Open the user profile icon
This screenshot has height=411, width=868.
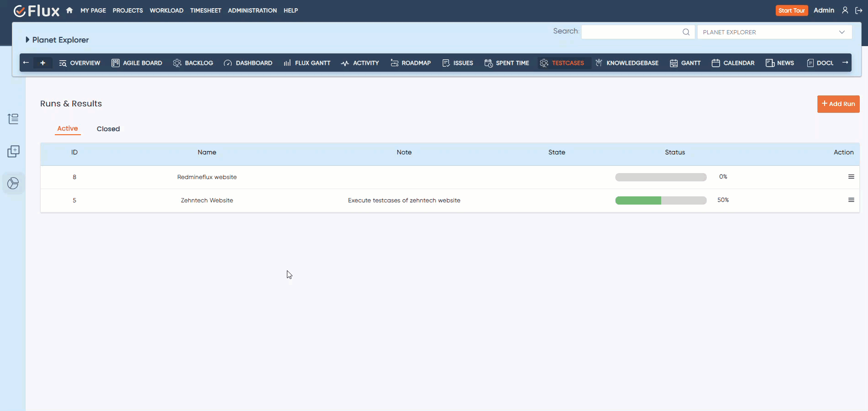click(x=845, y=11)
